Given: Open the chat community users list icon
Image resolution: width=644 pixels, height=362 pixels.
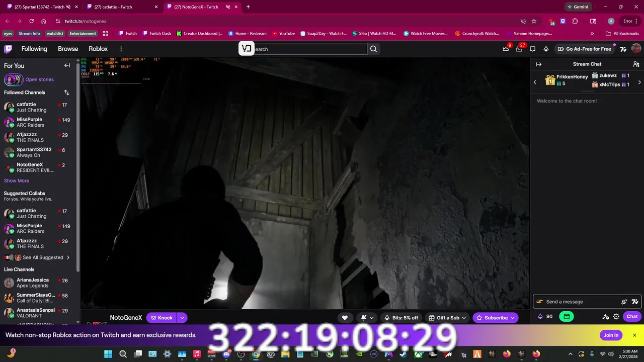Looking at the screenshot, I should point(636,64).
